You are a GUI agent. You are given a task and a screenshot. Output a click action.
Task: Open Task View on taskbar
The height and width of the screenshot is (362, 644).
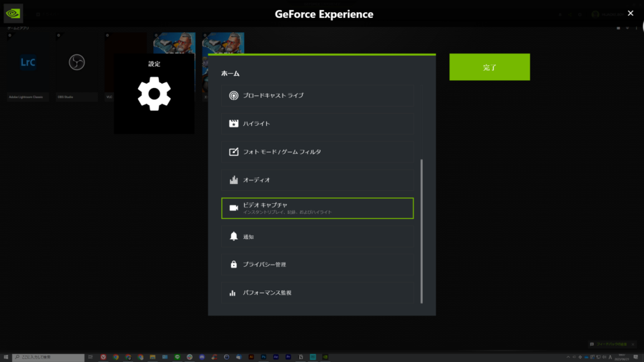pyautogui.click(x=90, y=357)
